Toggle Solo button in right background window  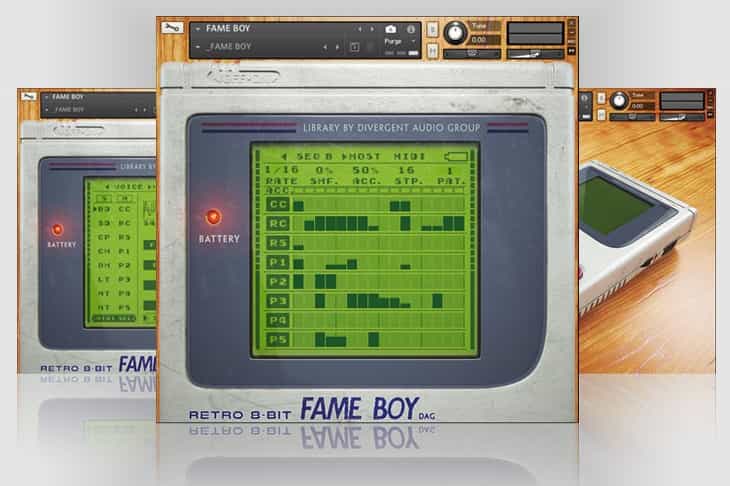(601, 98)
